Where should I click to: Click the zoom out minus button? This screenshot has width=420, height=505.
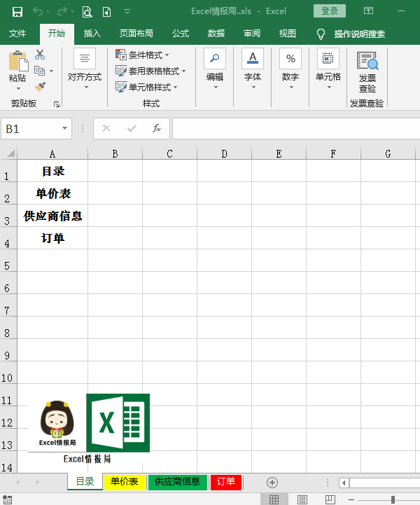click(x=351, y=499)
